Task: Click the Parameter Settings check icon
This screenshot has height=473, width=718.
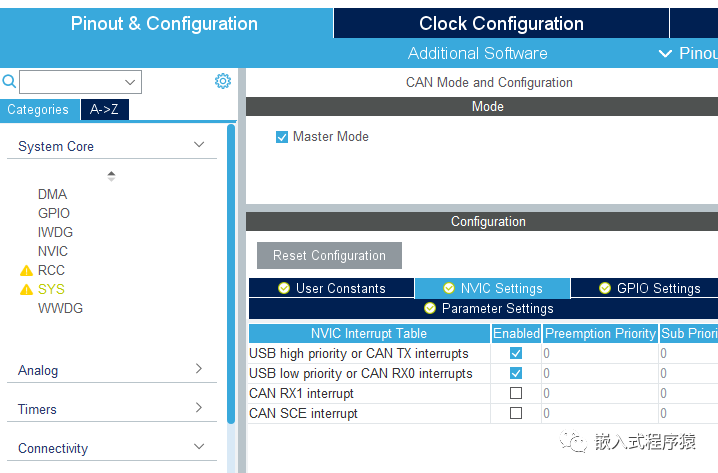Action: (430, 309)
